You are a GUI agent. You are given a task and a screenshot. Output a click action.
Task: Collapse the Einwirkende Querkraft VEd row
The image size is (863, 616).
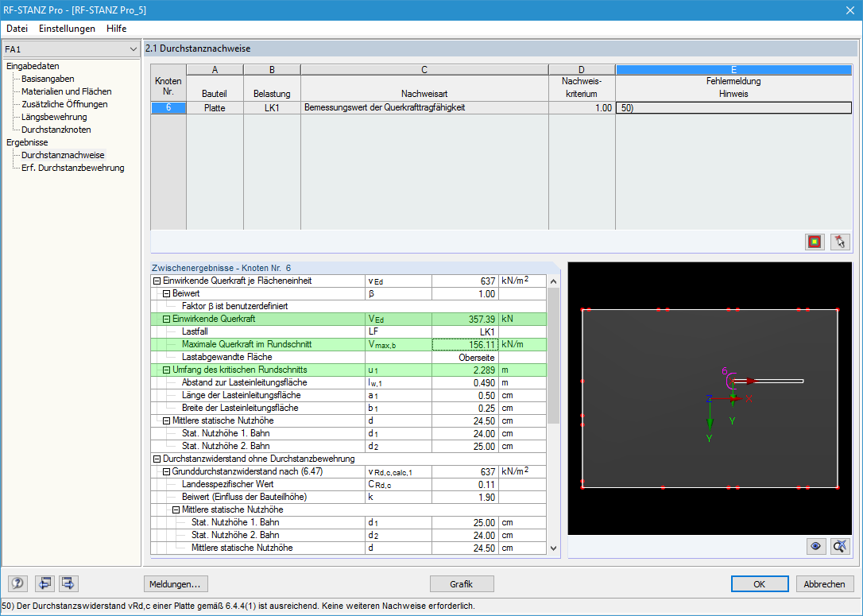click(166, 319)
